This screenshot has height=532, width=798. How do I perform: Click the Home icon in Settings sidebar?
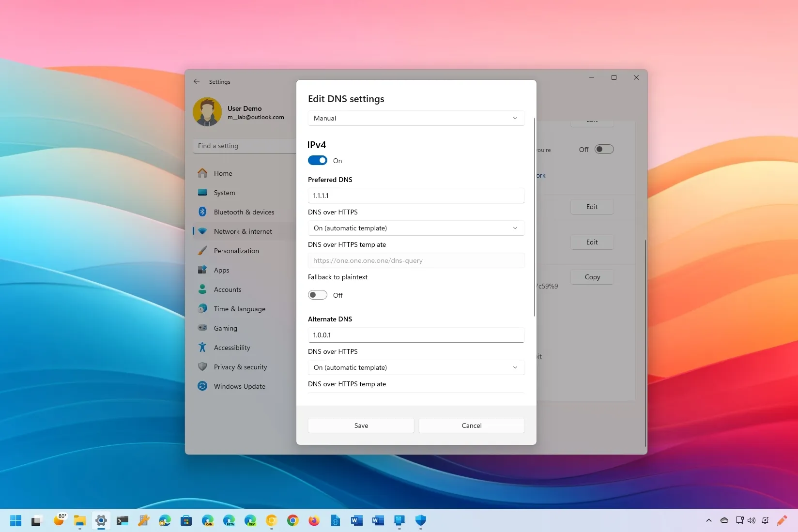point(202,173)
